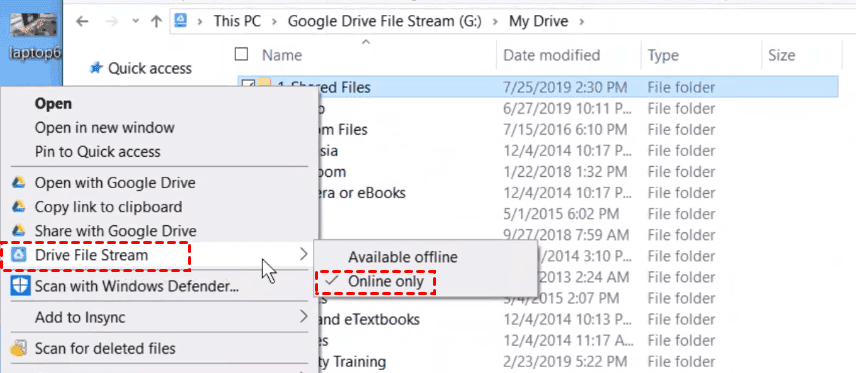Toggle the select-all checkbox in header
Image resolution: width=856 pixels, height=373 pixels.
point(241,54)
